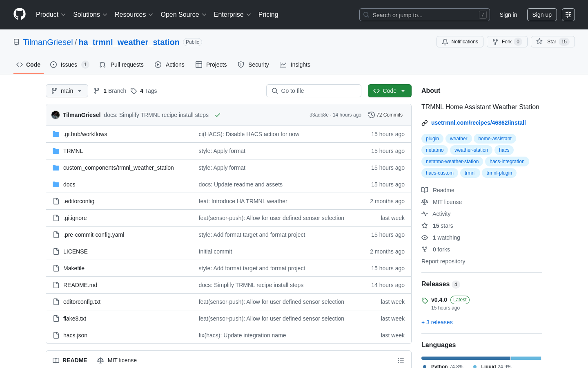The height and width of the screenshot is (368, 588).
Task: Click the Report repository link
Action: (x=443, y=261)
